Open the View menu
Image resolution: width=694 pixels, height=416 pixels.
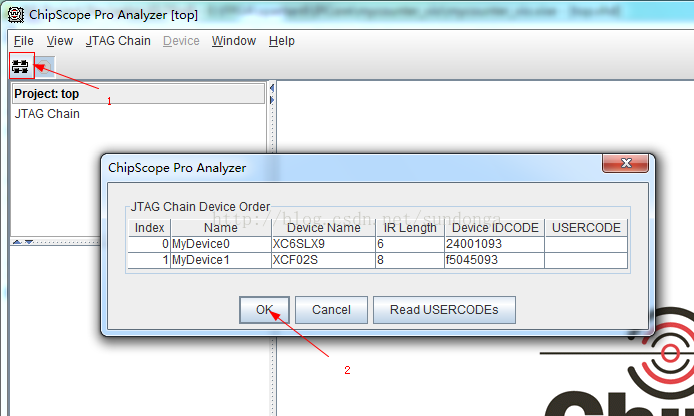[60, 41]
